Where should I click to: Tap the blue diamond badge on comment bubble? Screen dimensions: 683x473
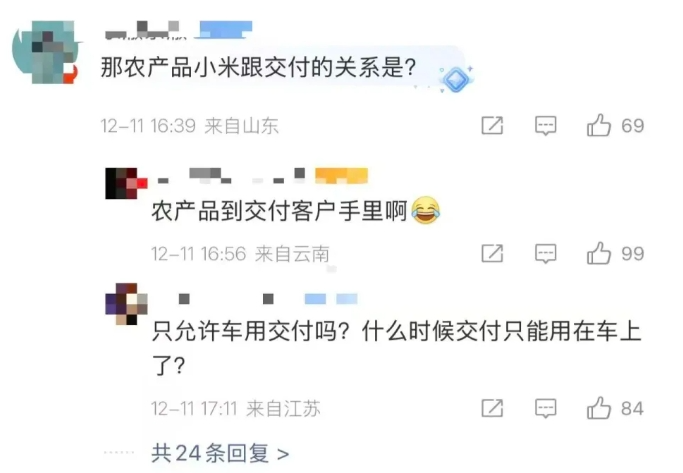coord(456,79)
